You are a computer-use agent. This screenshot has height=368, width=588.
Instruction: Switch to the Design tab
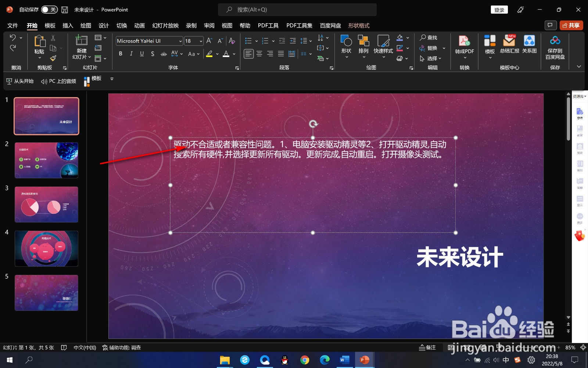tap(104, 25)
